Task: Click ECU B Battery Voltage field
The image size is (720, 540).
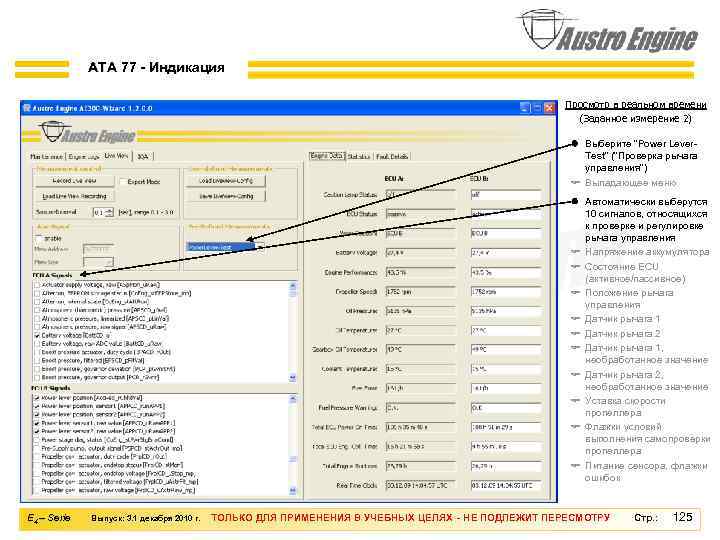Action: click(506, 253)
